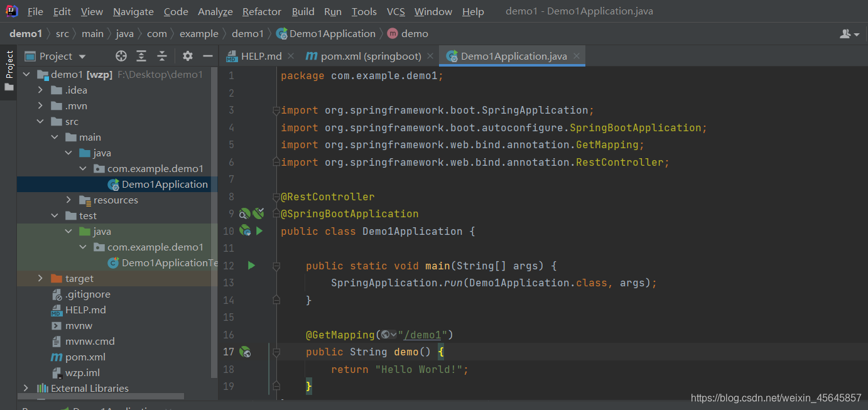The width and height of the screenshot is (868, 410).
Task: Click run gutter icon on line 12
Action: pos(251,266)
